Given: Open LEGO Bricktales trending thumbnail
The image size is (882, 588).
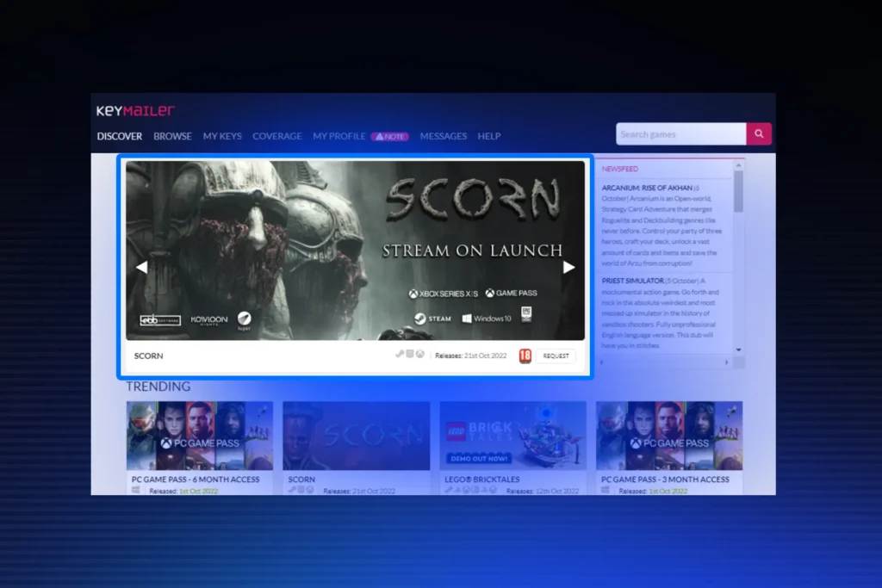Looking at the screenshot, I should [x=512, y=436].
